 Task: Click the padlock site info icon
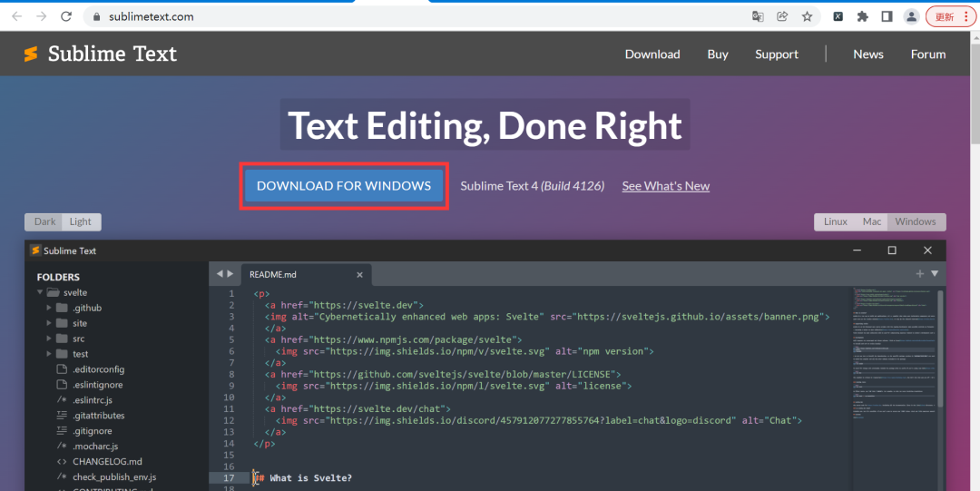(x=96, y=17)
